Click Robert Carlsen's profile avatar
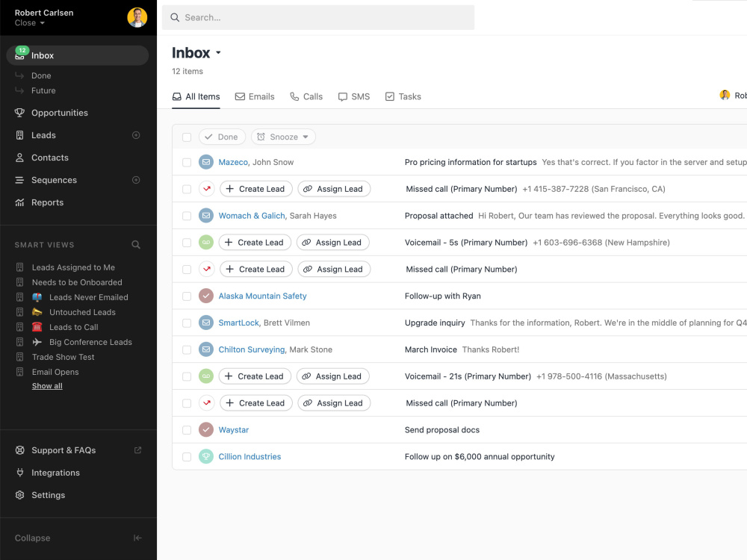 [x=137, y=18]
